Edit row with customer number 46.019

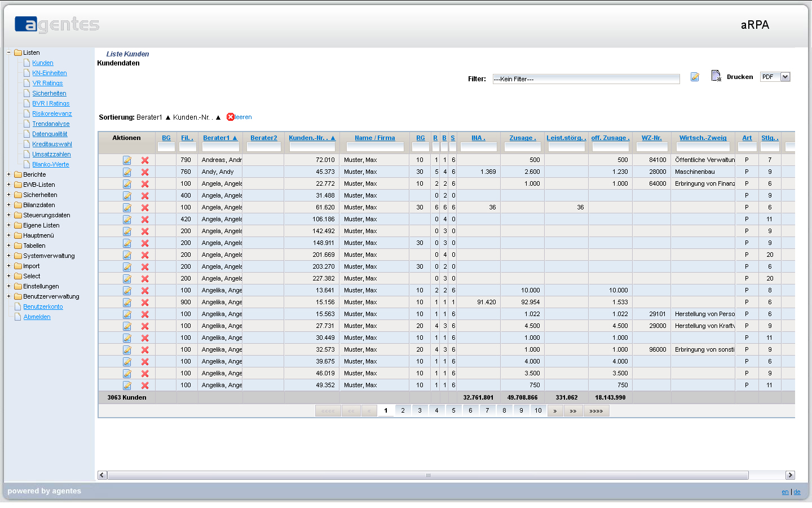click(127, 374)
